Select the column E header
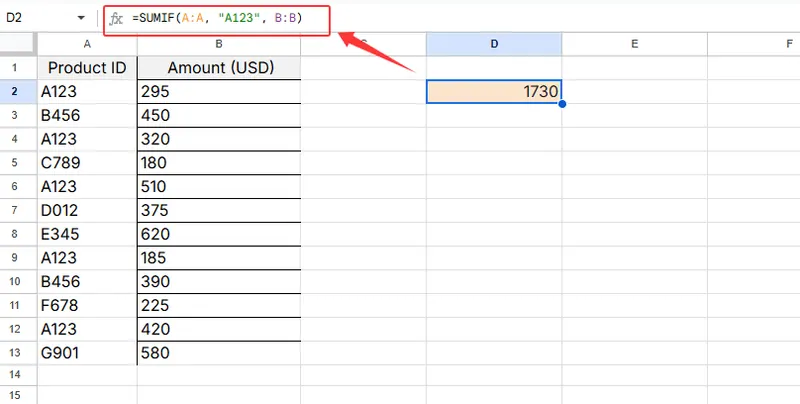This screenshot has width=800, height=404. [x=635, y=44]
